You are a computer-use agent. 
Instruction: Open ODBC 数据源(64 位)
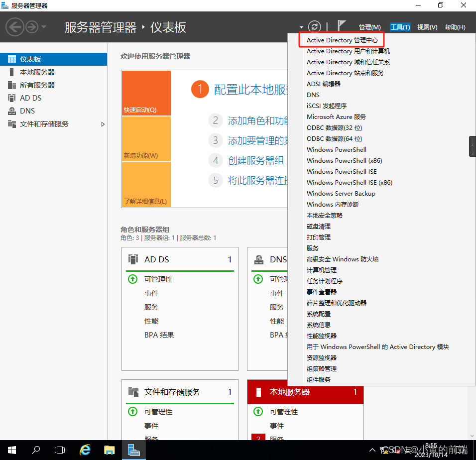[x=335, y=139]
